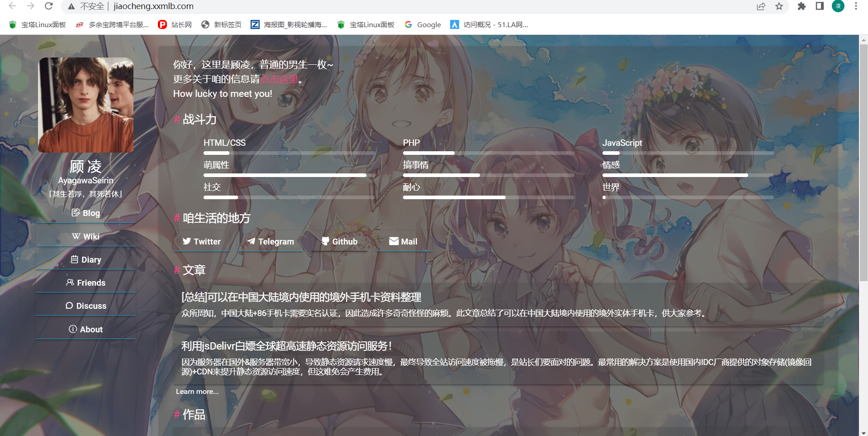
Task: Open the Chrome profile avatar
Action: tap(838, 6)
